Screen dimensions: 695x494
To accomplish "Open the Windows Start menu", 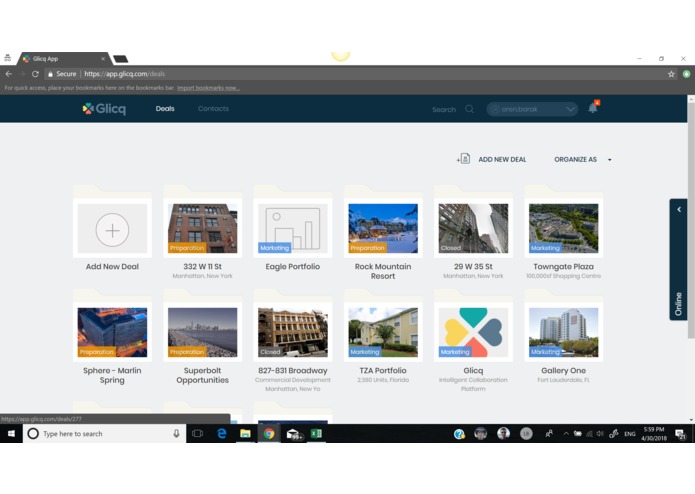I will pos(11,434).
